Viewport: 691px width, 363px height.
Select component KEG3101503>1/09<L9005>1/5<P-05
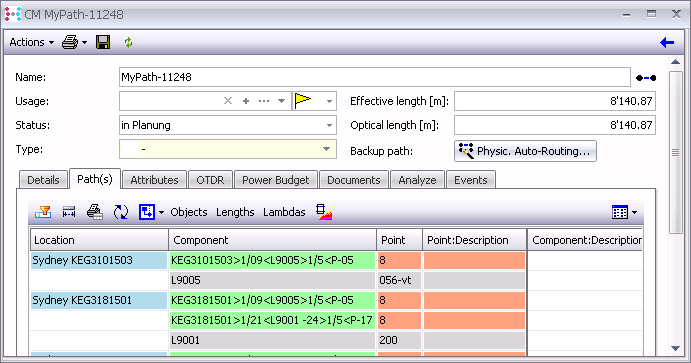[272, 260]
